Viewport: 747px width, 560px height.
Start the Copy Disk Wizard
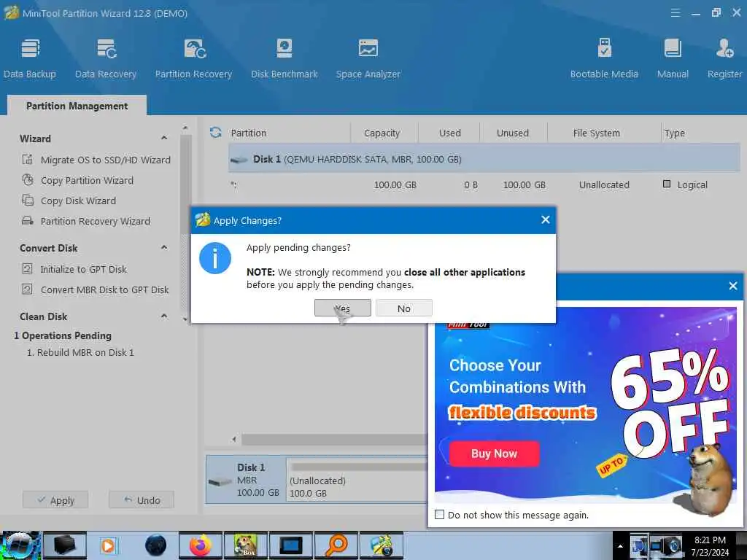point(69,201)
